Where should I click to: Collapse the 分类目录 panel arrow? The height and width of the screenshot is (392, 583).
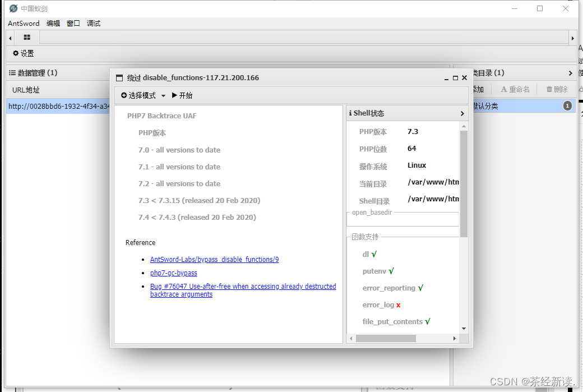point(570,73)
